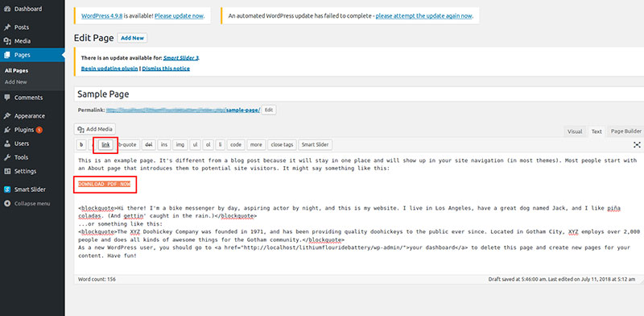Click the Add New page button
The height and width of the screenshot is (316, 644).
coord(132,38)
